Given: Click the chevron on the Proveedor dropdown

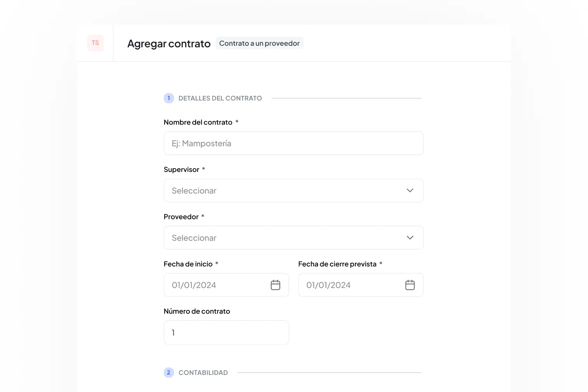Looking at the screenshot, I should [410, 238].
